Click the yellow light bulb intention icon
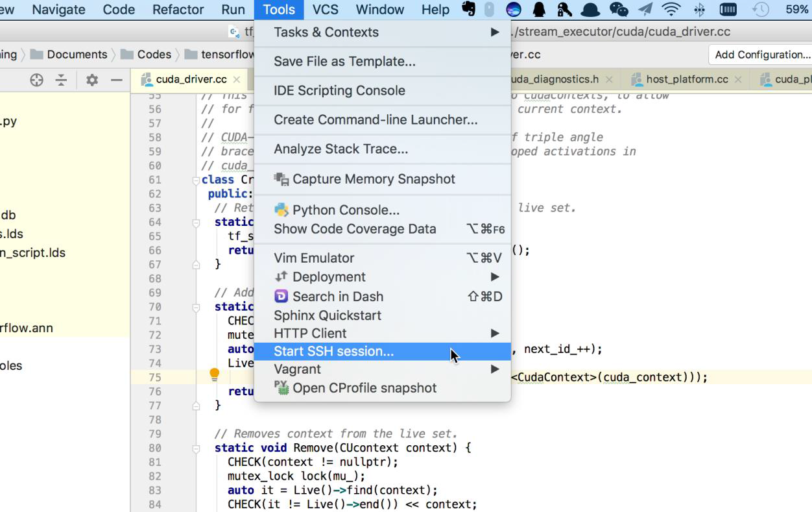812x512 pixels. click(215, 374)
